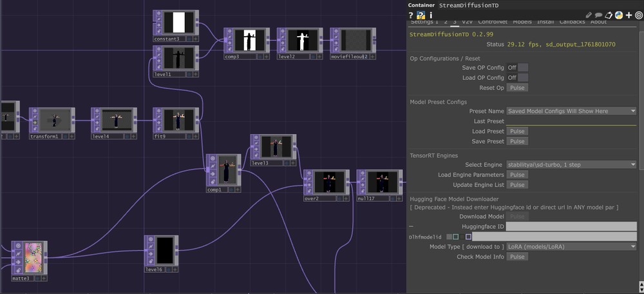The width and height of the screenshot is (644, 294).
Task: Click the circular target icon in header
Action: click(639, 15)
